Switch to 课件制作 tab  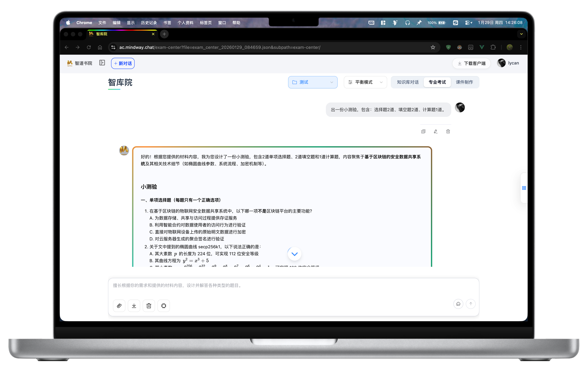tap(464, 82)
